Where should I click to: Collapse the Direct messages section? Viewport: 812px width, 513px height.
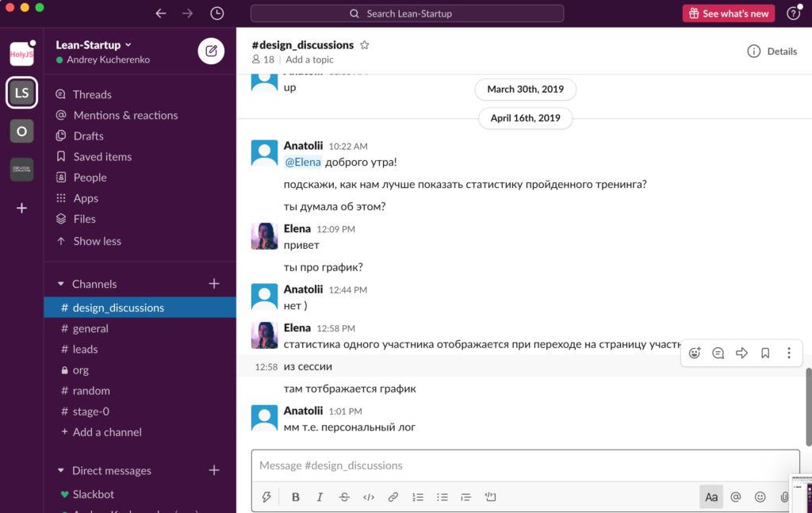(60, 470)
